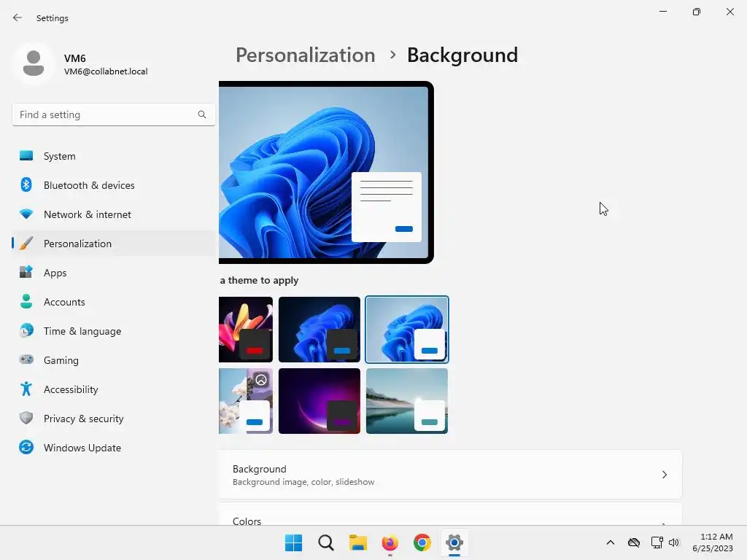This screenshot has width=747, height=560.
Task: Click the Accounts person icon
Action: (x=26, y=301)
